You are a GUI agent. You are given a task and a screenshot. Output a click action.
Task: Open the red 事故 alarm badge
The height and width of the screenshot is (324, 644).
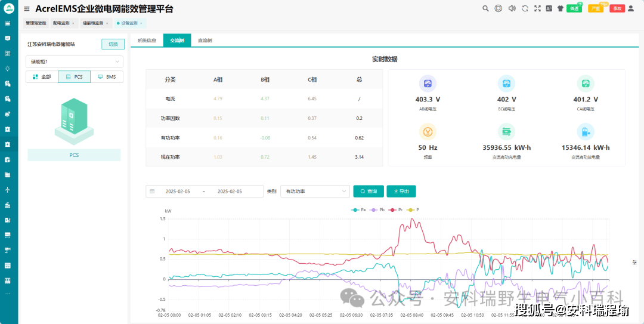pyautogui.click(x=617, y=8)
